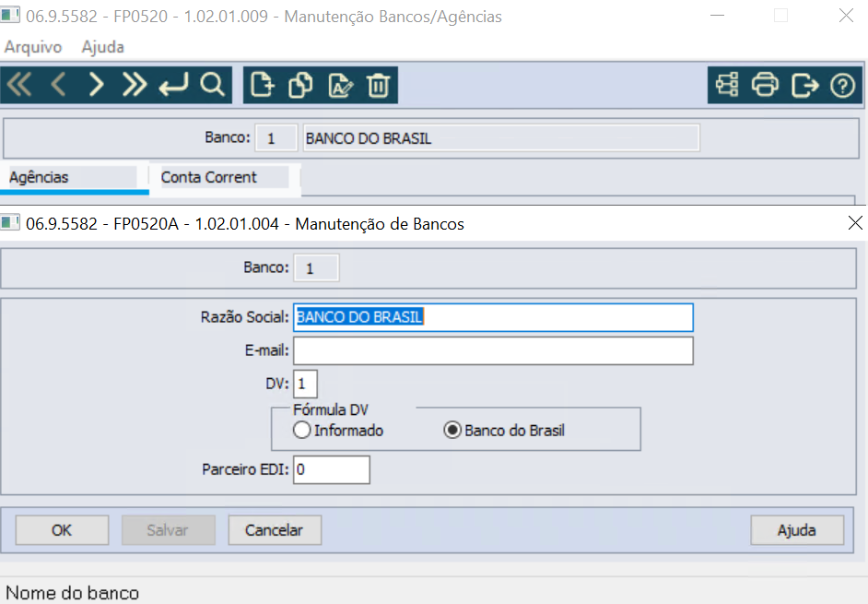
Task: Click the go-to (return arrow) icon
Action: [x=173, y=86]
